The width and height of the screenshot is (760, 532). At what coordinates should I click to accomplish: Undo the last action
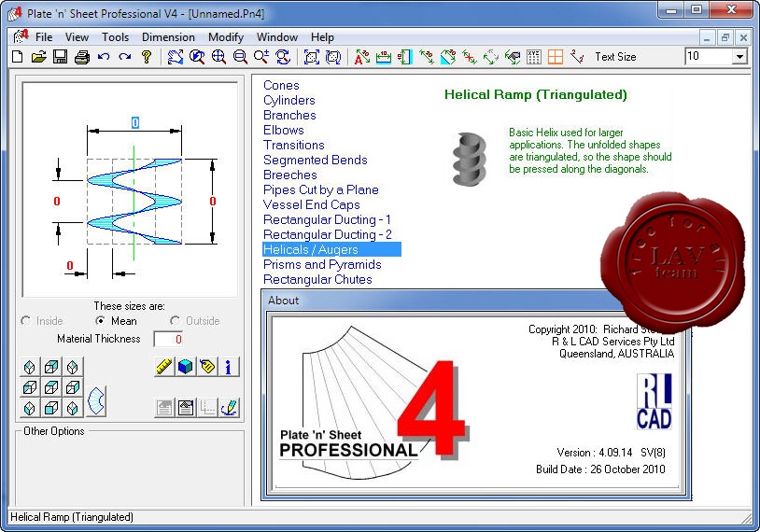point(104,57)
